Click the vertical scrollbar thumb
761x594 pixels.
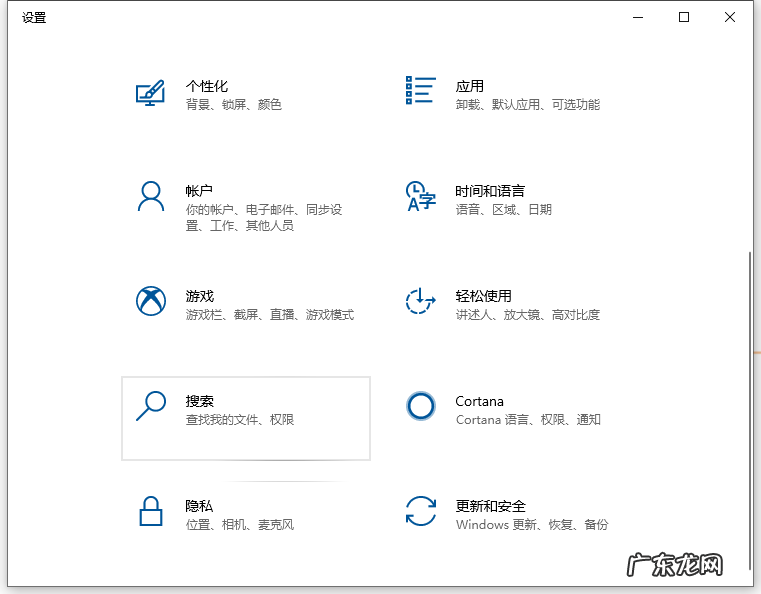point(750,410)
